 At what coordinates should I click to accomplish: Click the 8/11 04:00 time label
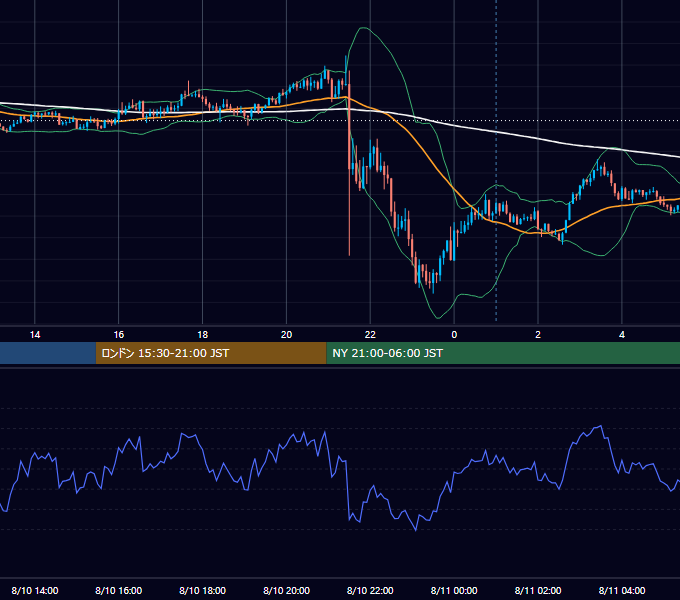622,590
